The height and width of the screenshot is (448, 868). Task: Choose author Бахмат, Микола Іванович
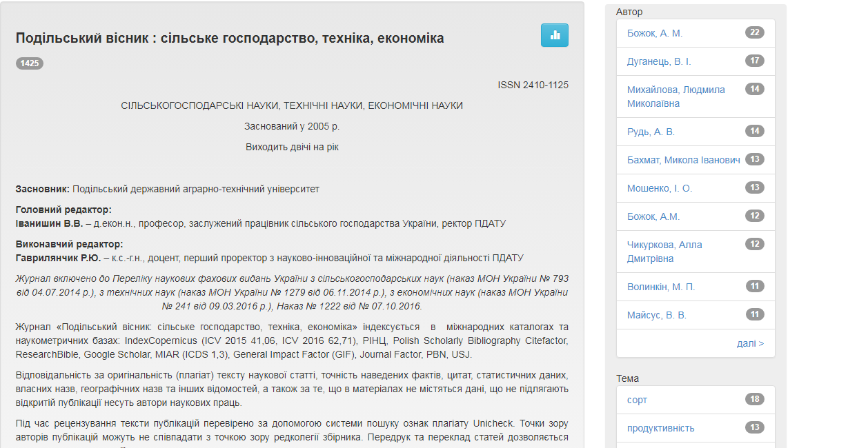coord(683,160)
